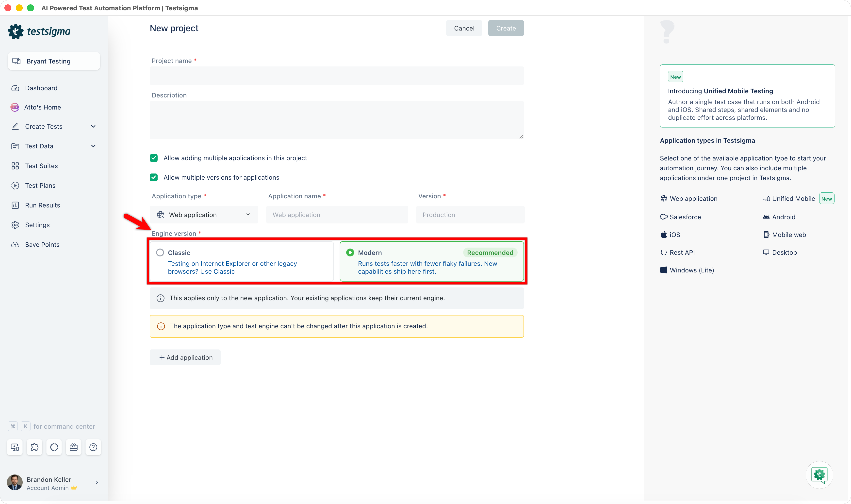Open the Bryant Testing project switcher
The height and width of the screenshot is (504, 851).
pyautogui.click(x=54, y=61)
